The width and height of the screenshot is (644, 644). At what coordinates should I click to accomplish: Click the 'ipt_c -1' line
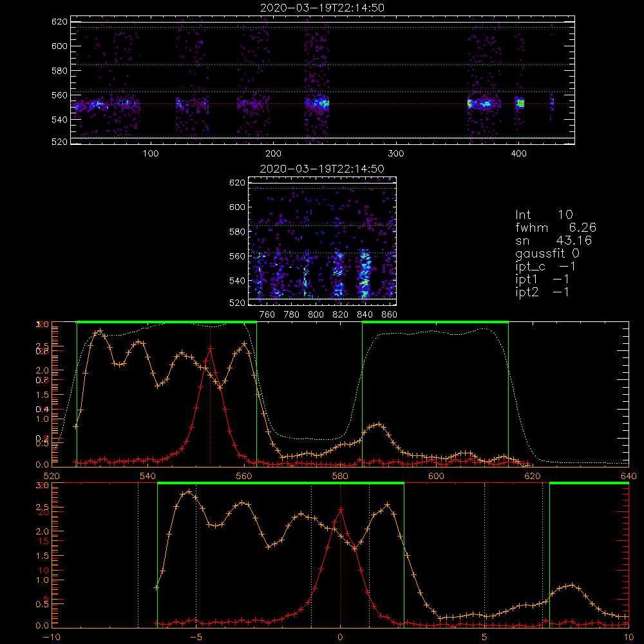(545, 267)
